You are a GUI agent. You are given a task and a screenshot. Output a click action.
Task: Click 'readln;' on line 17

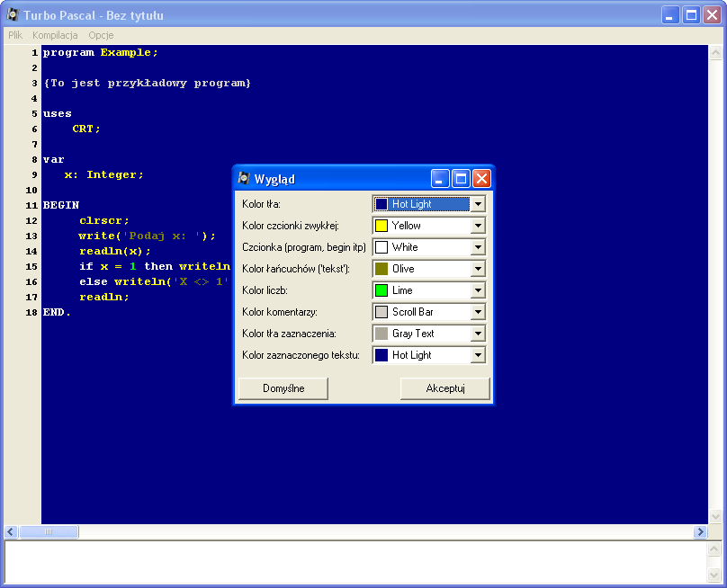[x=103, y=297]
